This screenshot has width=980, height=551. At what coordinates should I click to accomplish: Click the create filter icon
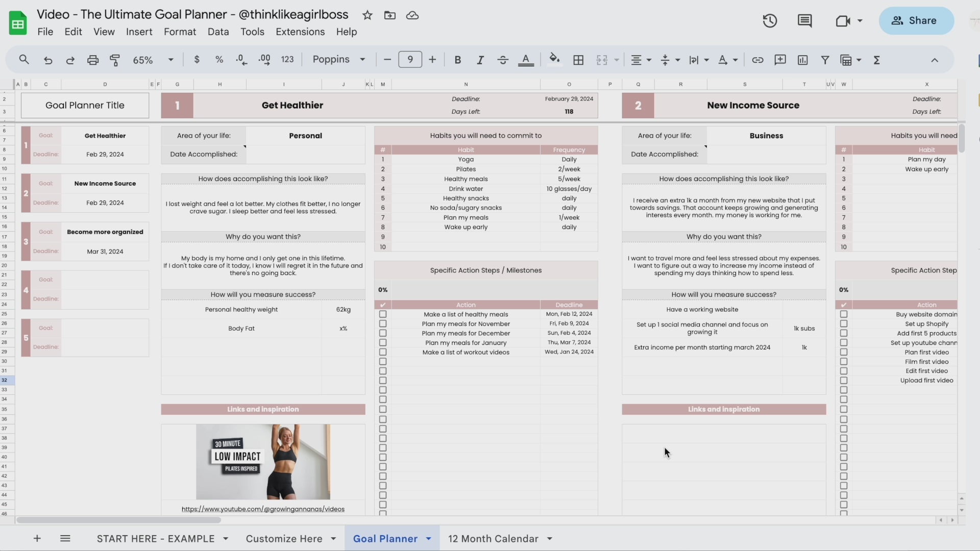click(825, 60)
